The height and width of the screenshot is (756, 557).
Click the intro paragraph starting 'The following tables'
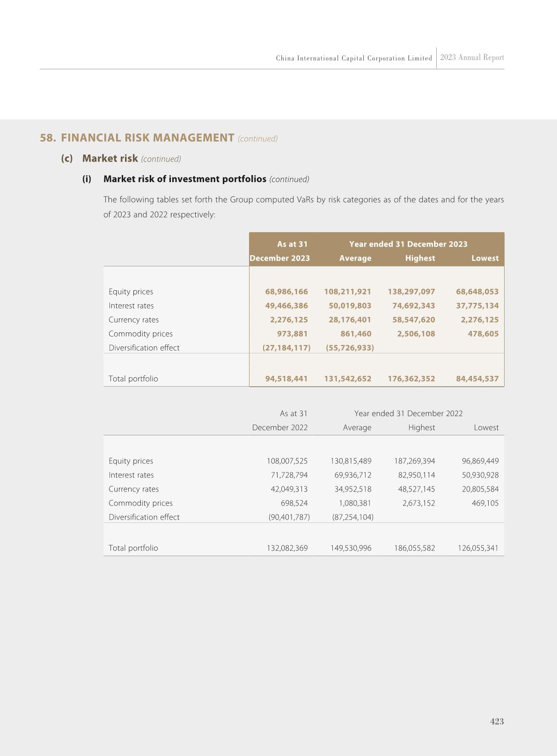point(303,207)
